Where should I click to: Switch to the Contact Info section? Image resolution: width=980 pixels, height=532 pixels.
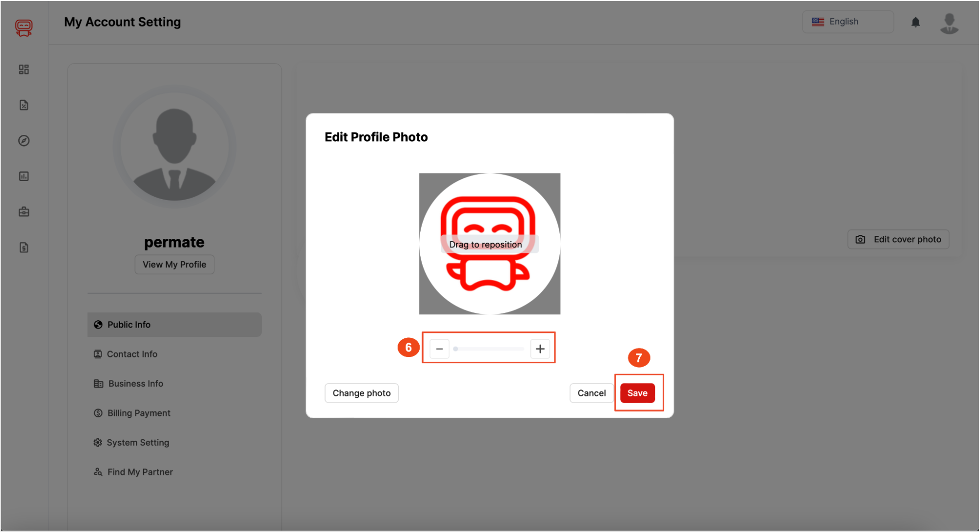coord(132,354)
